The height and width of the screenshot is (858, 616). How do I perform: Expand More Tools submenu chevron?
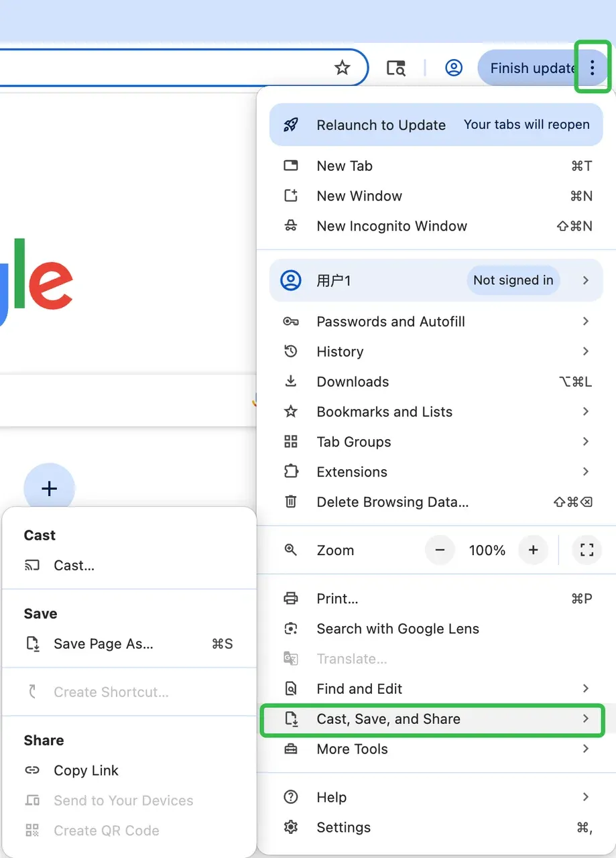tap(586, 749)
